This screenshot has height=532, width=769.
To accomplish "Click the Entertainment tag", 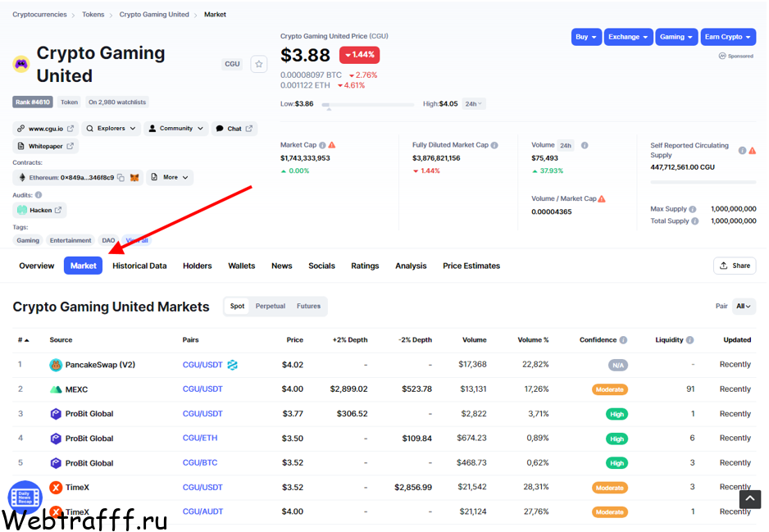I will [71, 240].
